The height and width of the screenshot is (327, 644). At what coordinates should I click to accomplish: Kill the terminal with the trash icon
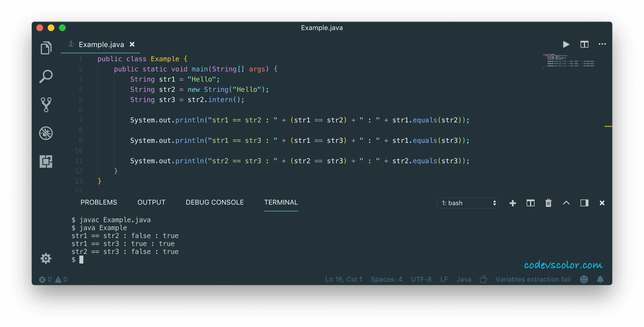click(548, 203)
